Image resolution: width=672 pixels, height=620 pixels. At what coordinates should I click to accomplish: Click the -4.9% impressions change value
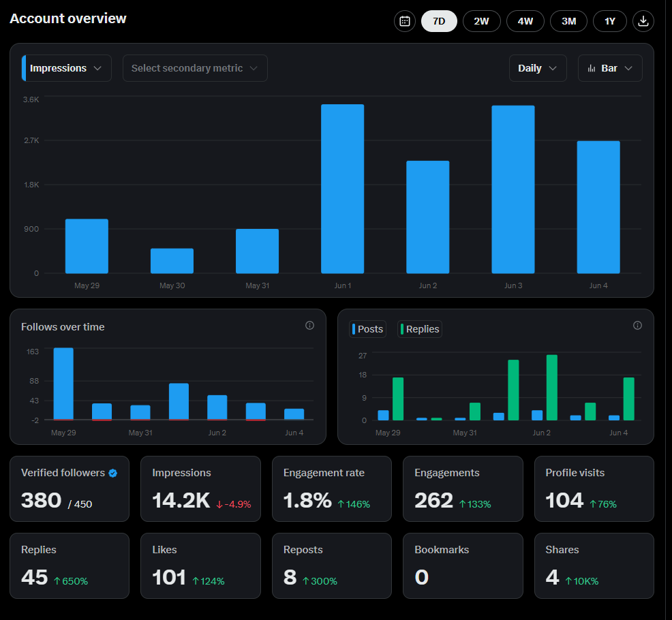pyautogui.click(x=234, y=504)
